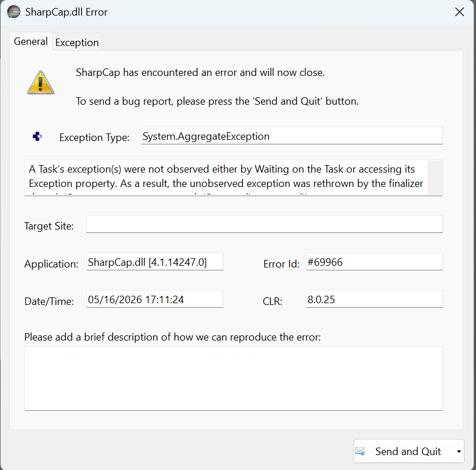
Task: Click the empty Target Site field
Action: [264, 224]
